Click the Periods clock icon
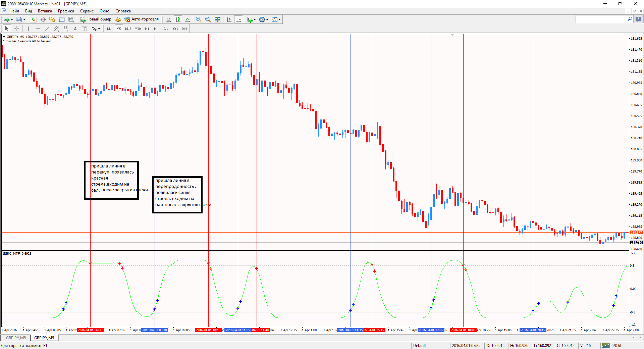Screen dimensions: 644x349 click(262, 19)
